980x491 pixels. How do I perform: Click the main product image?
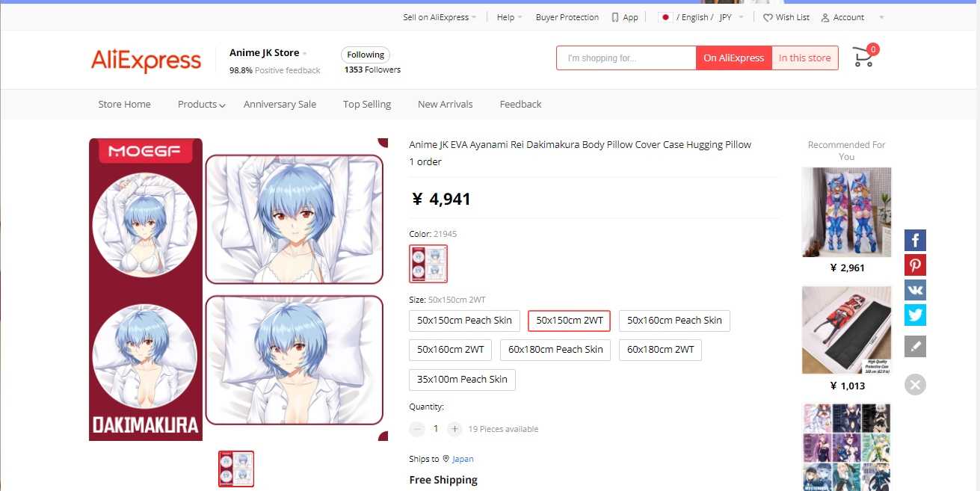pos(238,289)
